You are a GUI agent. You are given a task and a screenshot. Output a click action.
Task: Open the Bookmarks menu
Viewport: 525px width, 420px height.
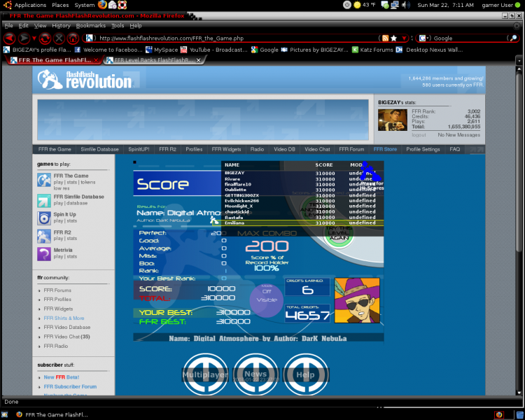91,25
